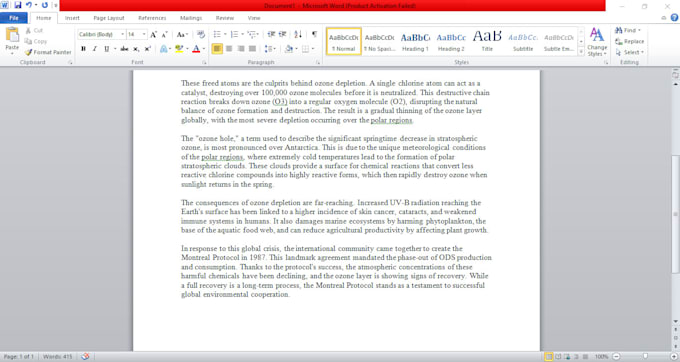Open the File tab
The image size is (680, 362).
click(x=14, y=18)
